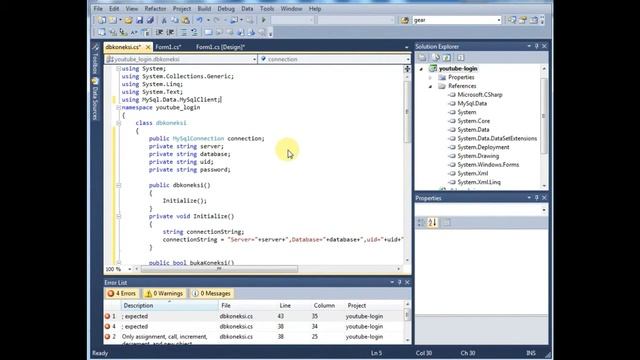Screen dimensions: 640x360
Task: Click the Save All toolbar icon
Action: click(150, 20)
